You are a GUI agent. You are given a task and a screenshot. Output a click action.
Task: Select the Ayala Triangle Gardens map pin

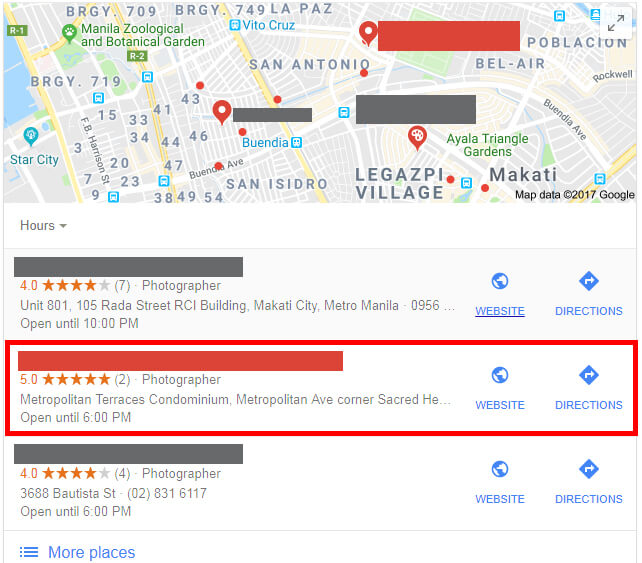(x=417, y=137)
